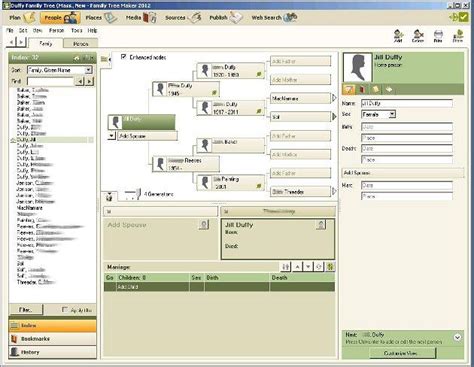Click find next arrow beside Find box
This screenshot has height=367, width=474.
[x=89, y=81]
